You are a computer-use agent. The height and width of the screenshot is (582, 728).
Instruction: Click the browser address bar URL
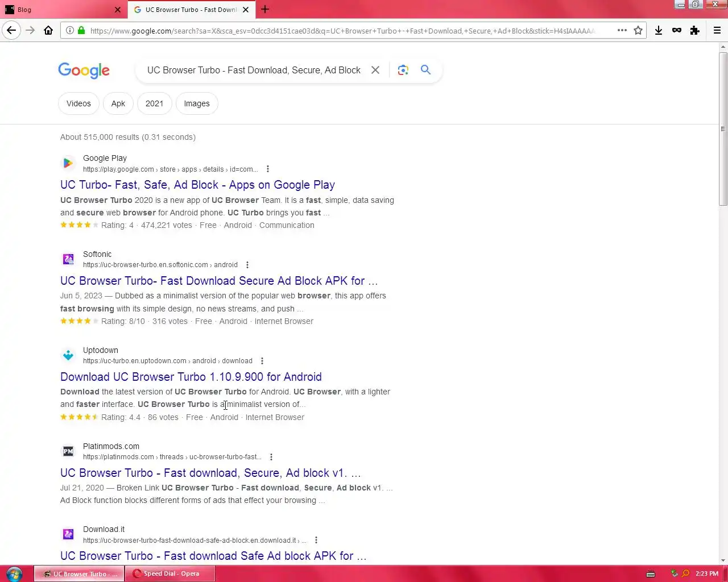tap(342, 31)
